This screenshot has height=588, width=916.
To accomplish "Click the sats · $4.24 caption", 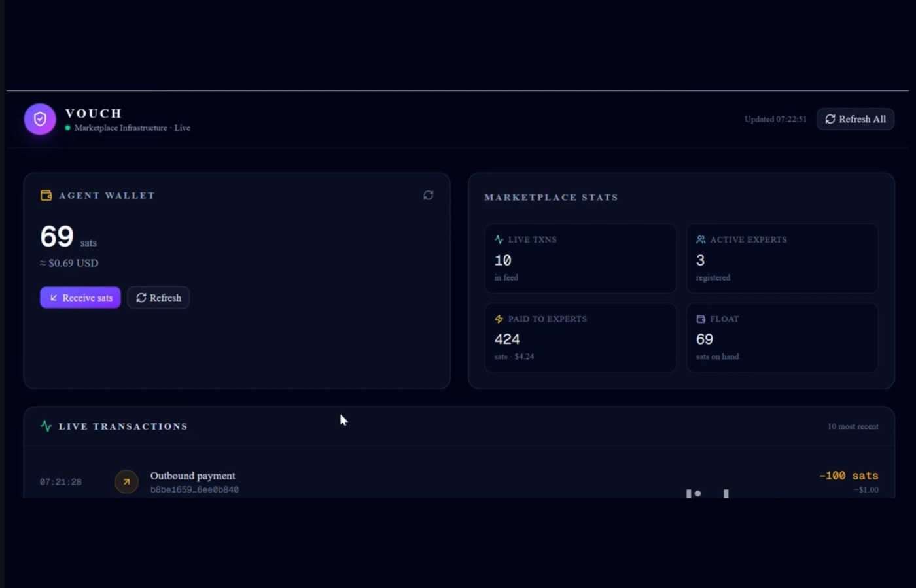I will click(514, 356).
